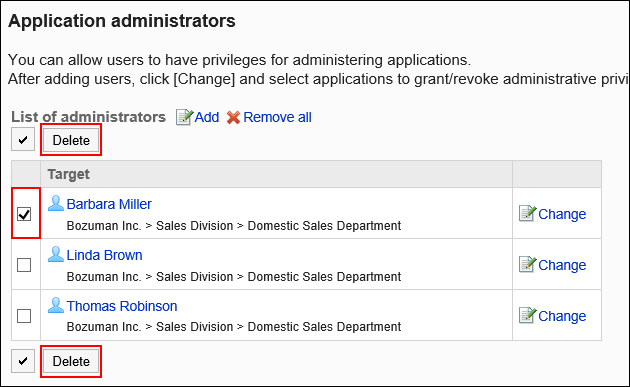Viewport: 630px width, 387px height.
Task: Click the top Delete button
Action: [71, 140]
